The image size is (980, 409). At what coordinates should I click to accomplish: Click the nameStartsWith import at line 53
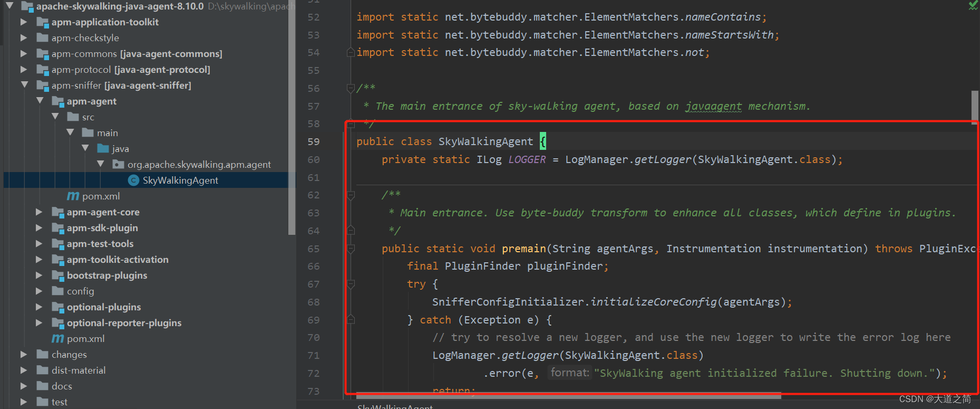tap(730, 35)
